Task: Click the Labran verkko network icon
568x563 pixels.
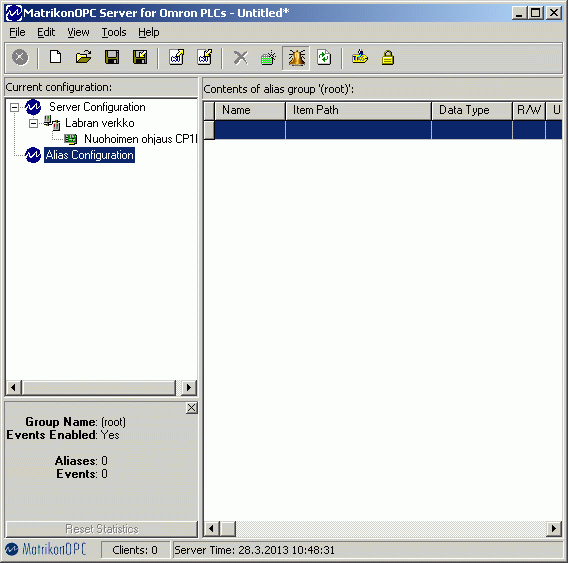Action: pyautogui.click(x=52, y=123)
